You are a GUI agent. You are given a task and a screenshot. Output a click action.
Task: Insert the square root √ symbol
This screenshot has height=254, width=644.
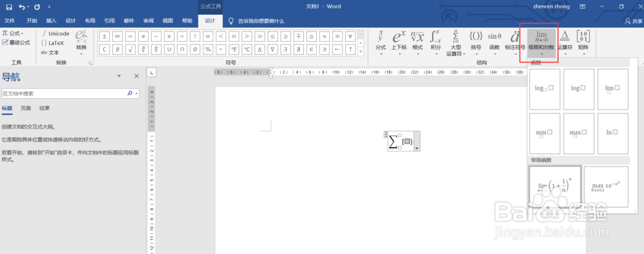[x=131, y=50]
